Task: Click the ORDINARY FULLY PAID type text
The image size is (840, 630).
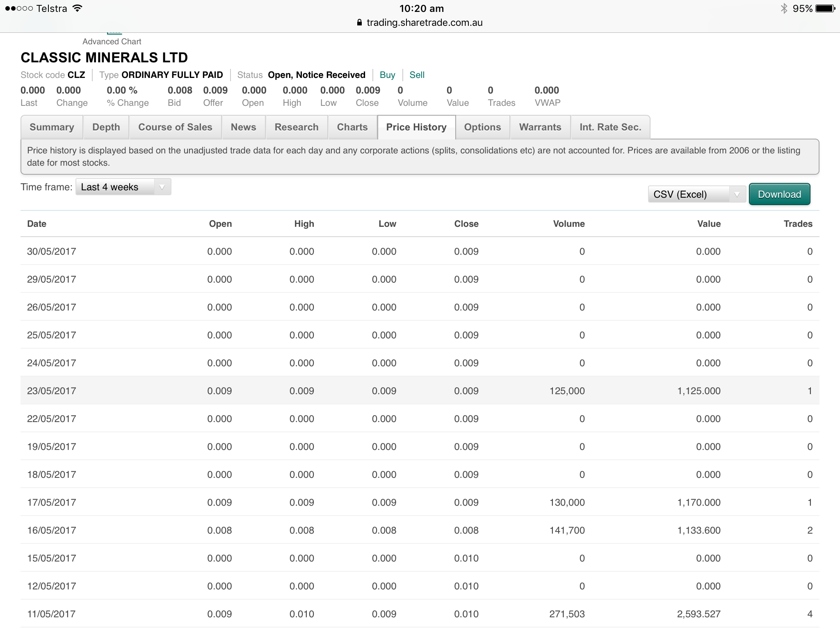Action: [172, 75]
